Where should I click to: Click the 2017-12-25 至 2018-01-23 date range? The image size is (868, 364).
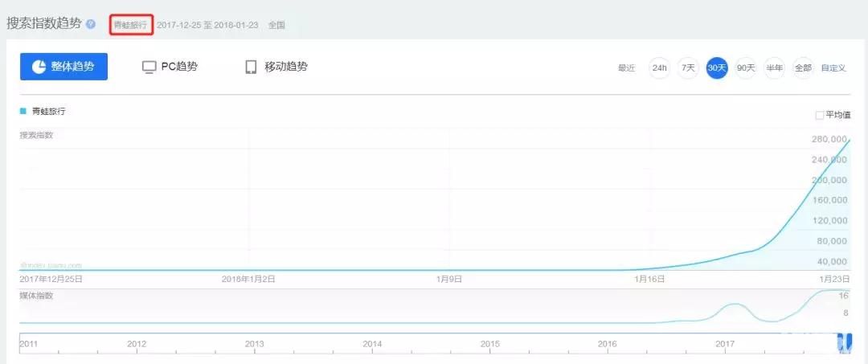click(208, 25)
